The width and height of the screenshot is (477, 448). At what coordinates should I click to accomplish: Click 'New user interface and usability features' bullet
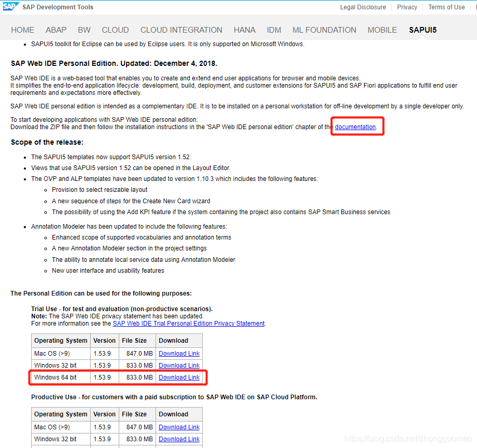[108, 270]
